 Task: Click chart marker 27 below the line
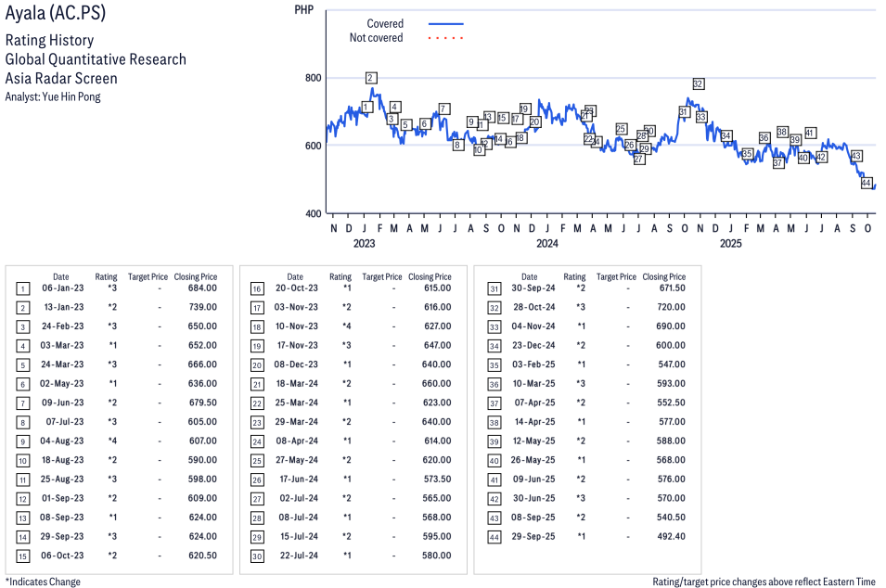[638, 160]
